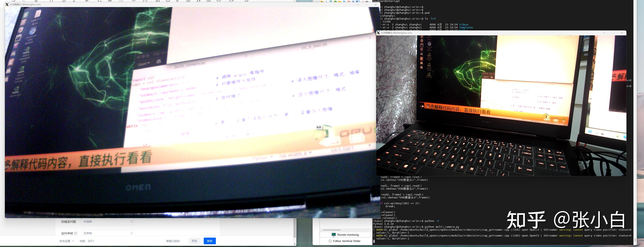Image resolution: width=644 pixels, height=247 pixels.
Task: Minimize the USB摄像头1 camera window
Action: tap(358, 4)
